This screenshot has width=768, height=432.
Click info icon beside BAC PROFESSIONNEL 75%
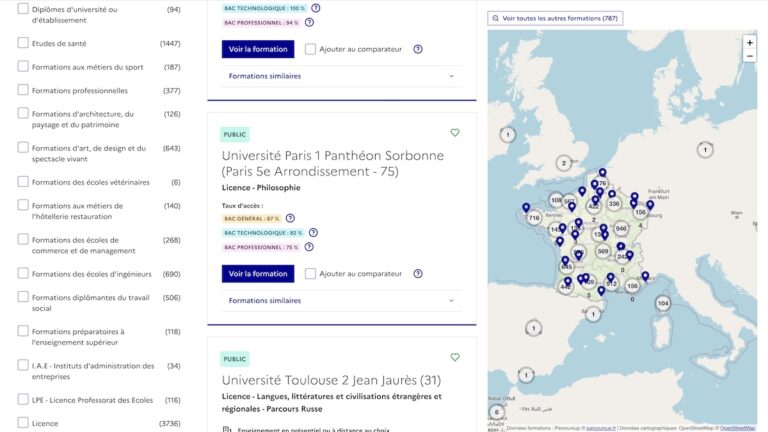pos(309,247)
